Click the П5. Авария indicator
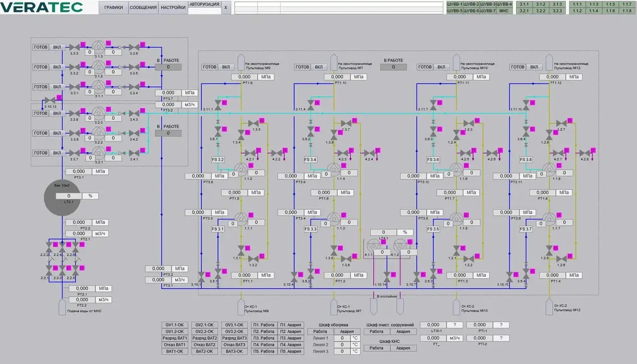This screenshot has height=364, width=637. tap(291, 351)
